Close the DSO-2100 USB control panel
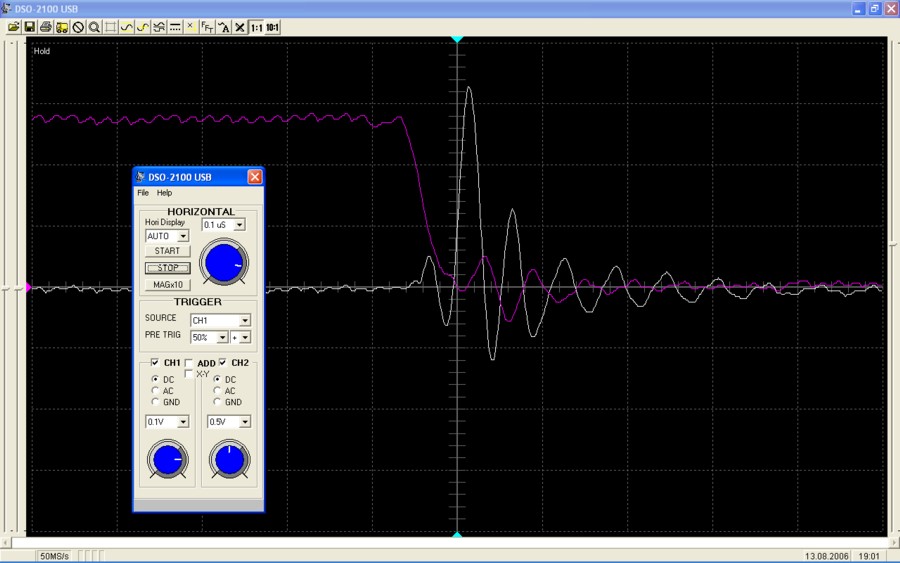 255,177
